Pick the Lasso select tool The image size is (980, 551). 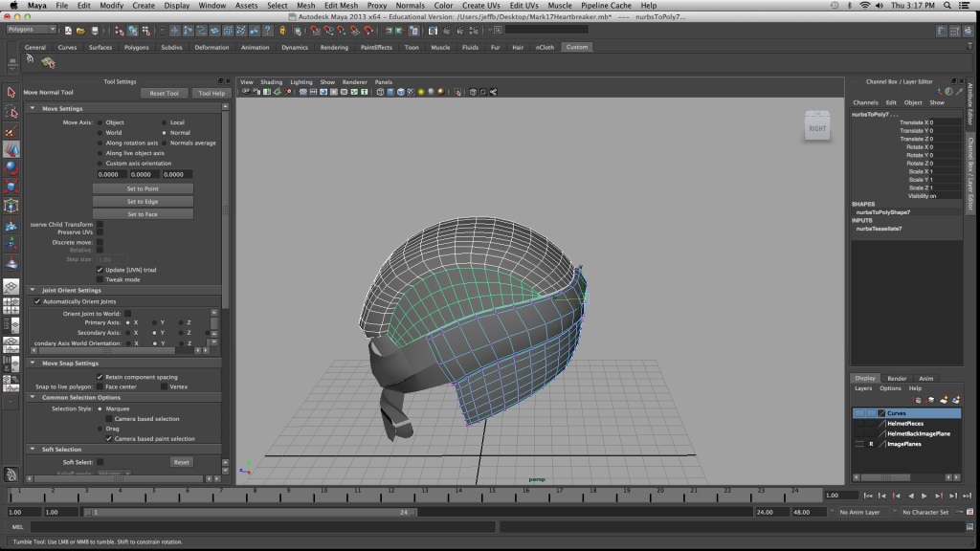11,111
